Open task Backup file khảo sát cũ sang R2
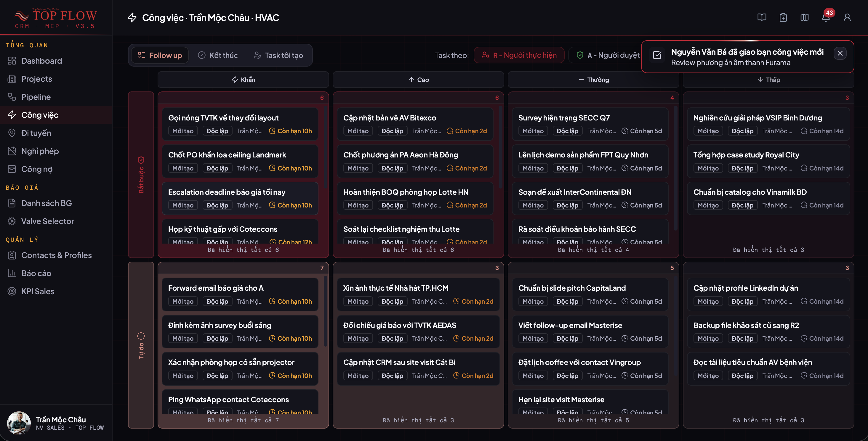This screenshot has width=868, height=441. (768, 331)
